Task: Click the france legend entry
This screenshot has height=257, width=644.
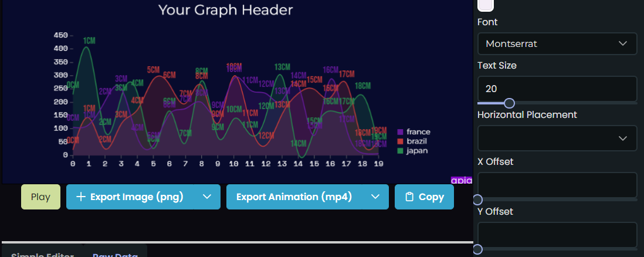Action: point(414,132)
